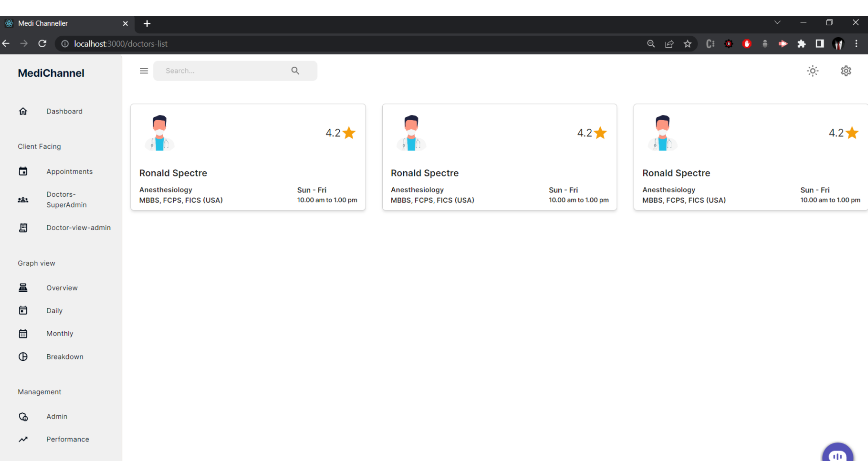
Task: Open the Monthly graph view menu item
Action: 60,333
